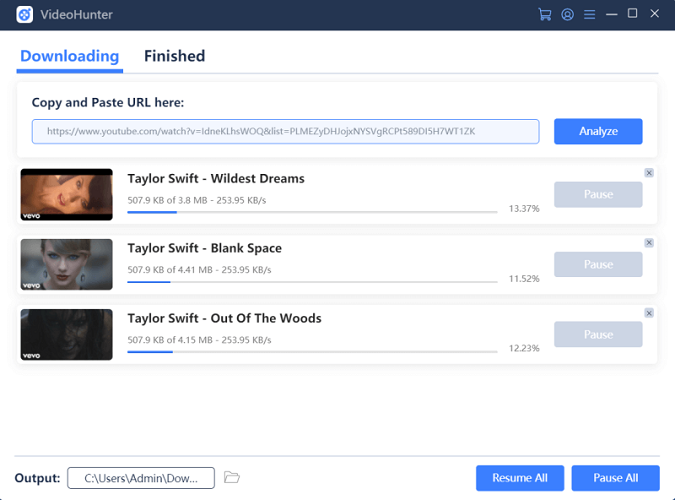Click '507.9 KB of 4.41 MB' status text
Screen dimensions: 675x500
(x=170, y=270)
